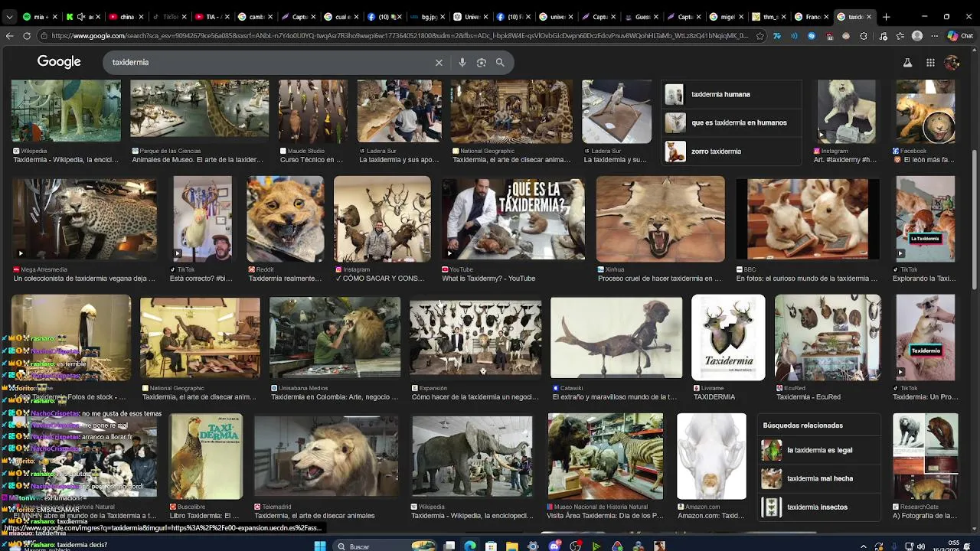Select 'taxidermia humana' suggestion
980x551 pixels.
731,94
